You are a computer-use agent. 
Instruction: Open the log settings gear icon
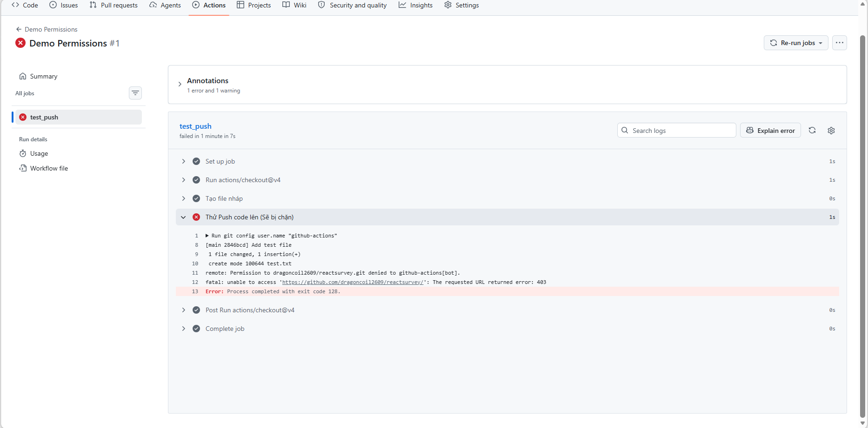[831, 130]
